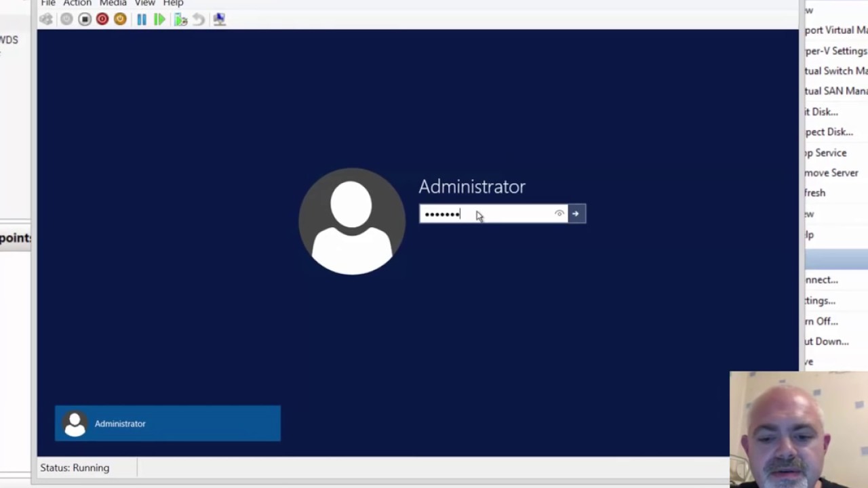This screenshot has height=488, width=868.
Task: Click the orange Save state toolbar icon
Action: click(120, 20)
